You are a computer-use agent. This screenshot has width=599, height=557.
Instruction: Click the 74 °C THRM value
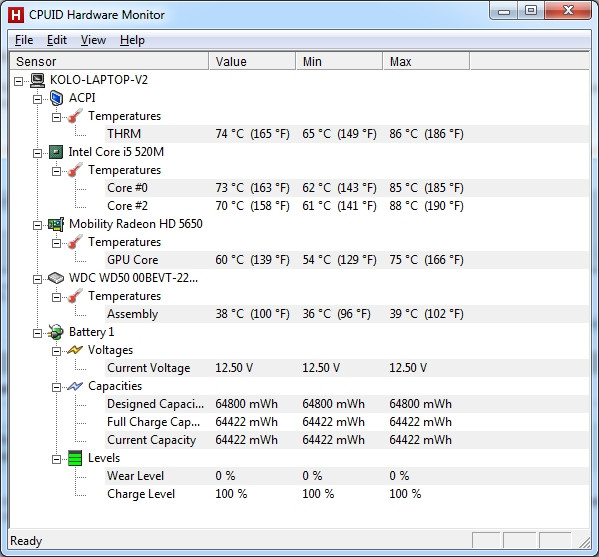[x=253, y=134]
